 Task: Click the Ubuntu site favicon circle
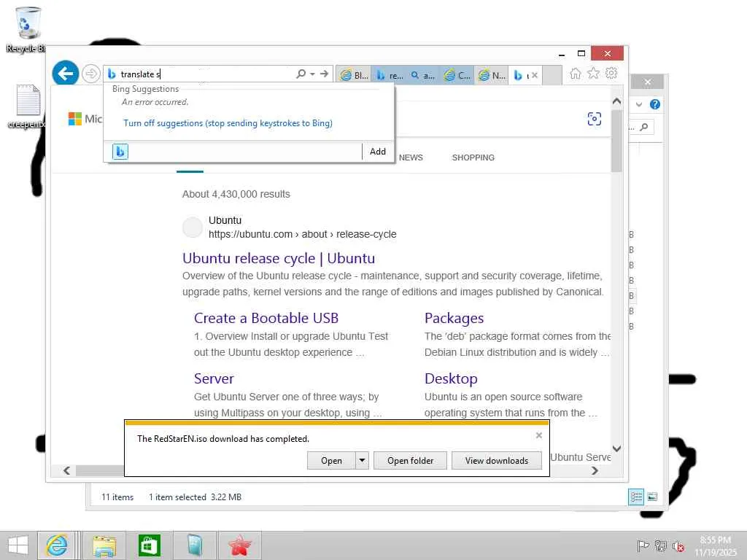(x=193, y=227)
